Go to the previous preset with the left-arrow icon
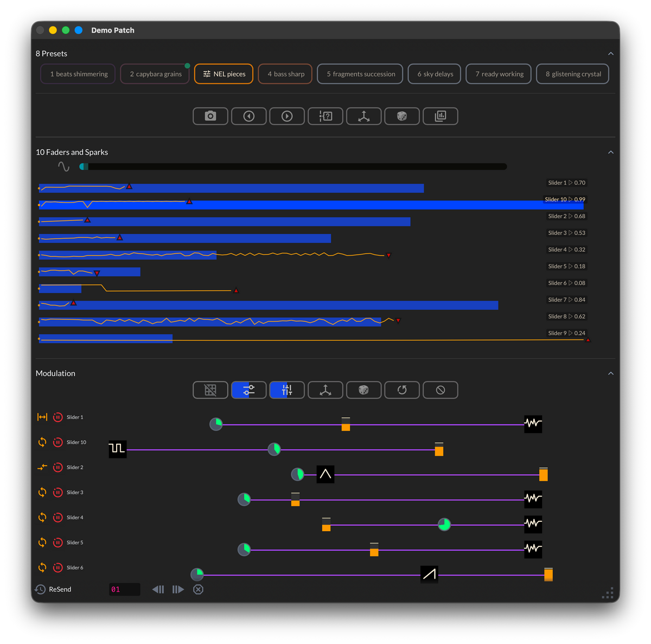This screenshot has height=644, width=651. click(x=249, y=116)
